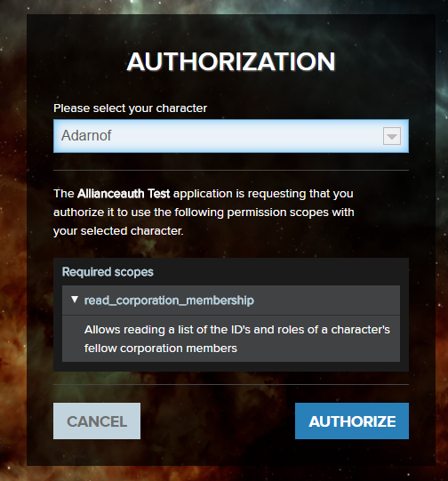This screenshot has width=448, height=481.
Task: Click the Adarnof character selection field
Action: point(231,136)
